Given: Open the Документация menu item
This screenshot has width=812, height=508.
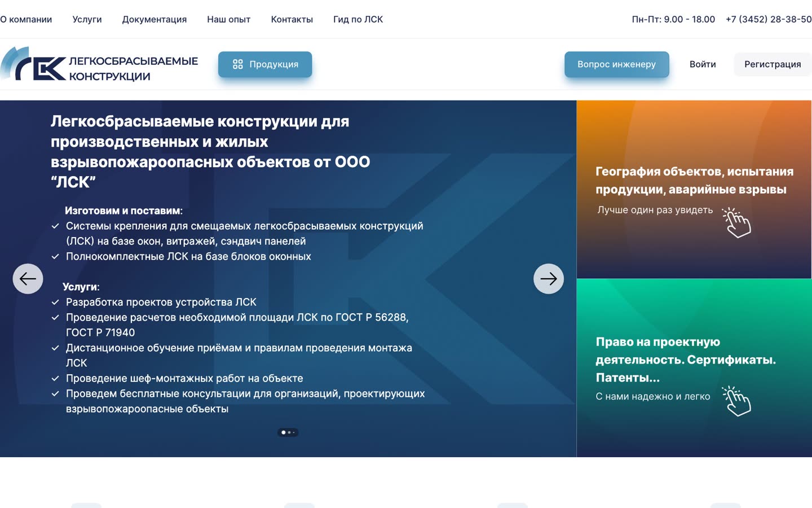Looking at the screenshot, I should click(x=154, y=19).
